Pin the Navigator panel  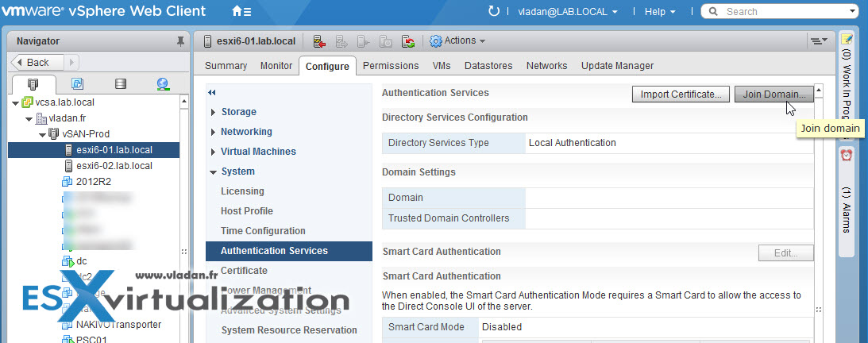tap(180, 41)
